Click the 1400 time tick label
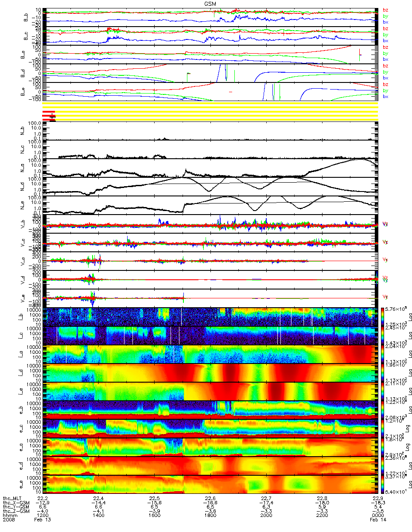 pyautogui.click(x=98, y=516)
